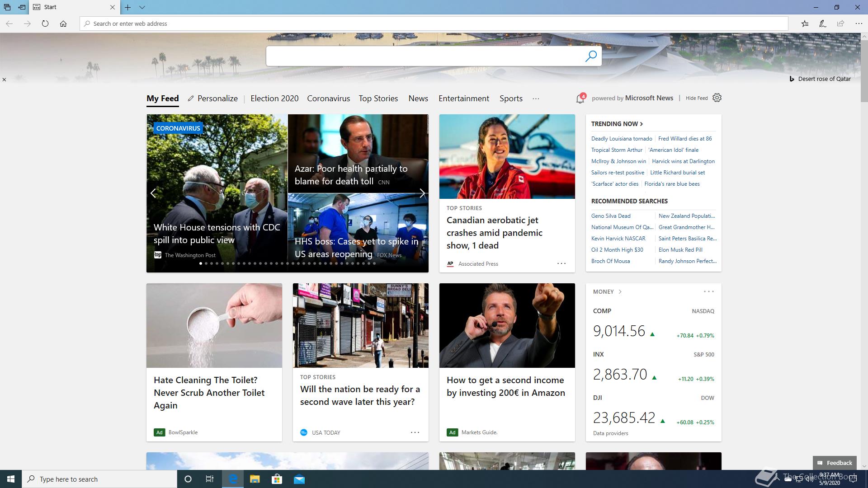The width and height of the screenshot is (868, 488).
Task: Open feed settings gear icon
Action: (717, 98)
